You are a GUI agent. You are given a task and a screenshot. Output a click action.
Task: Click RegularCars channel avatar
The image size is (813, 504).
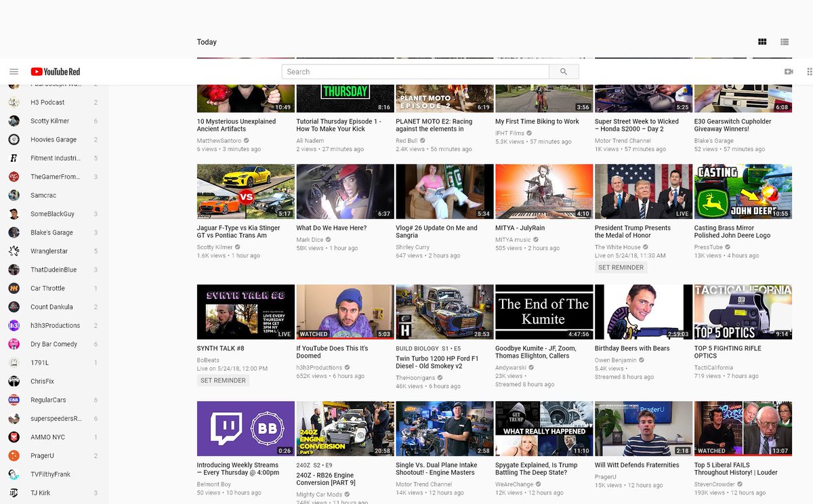(x=14, y=400)
